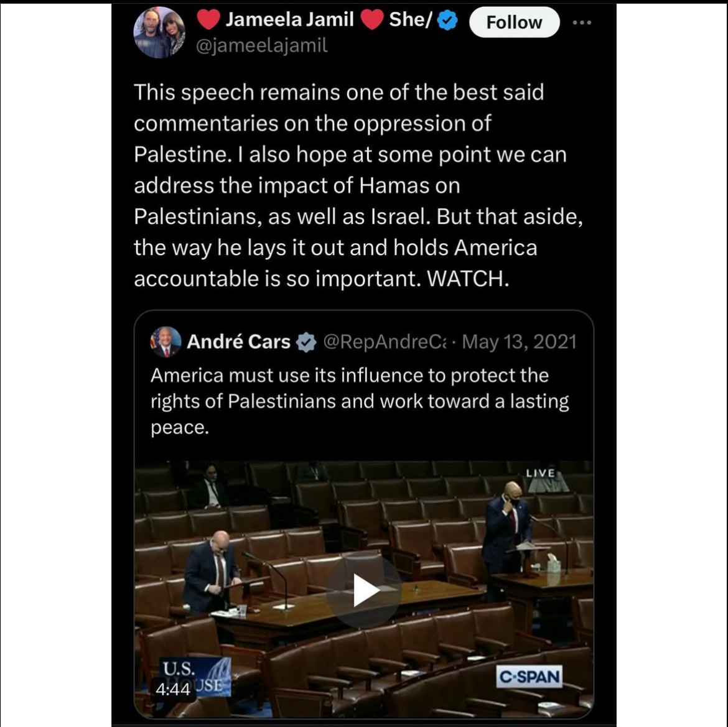Image resolution: width=728 pixels, height=727 pixels.
Task: Click the 4:44 video duration label
Action: click(173, 690)
